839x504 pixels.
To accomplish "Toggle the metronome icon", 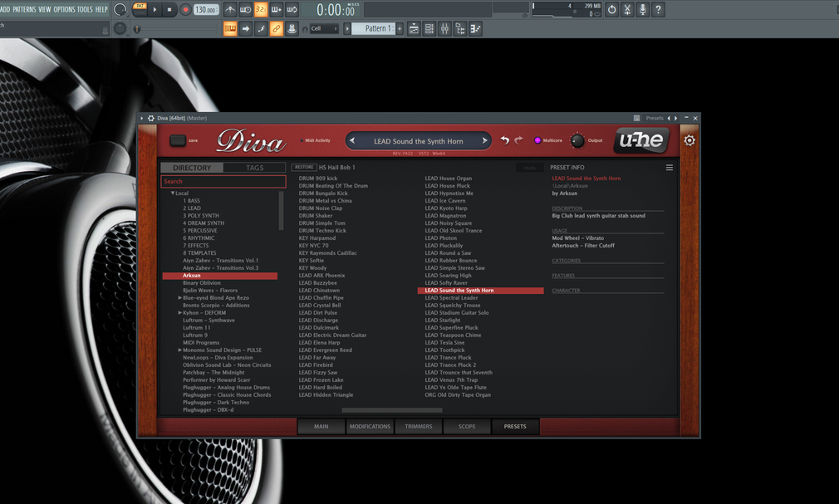I will (230, 10).
